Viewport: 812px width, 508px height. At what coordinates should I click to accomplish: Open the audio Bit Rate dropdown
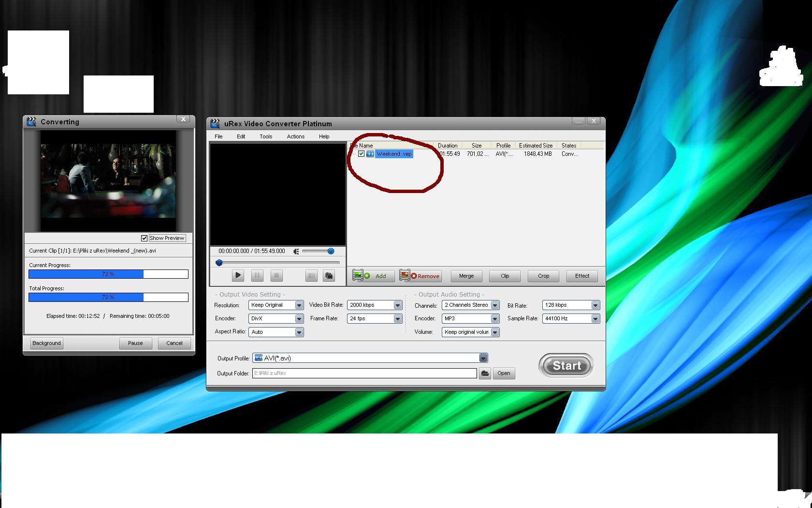(x=595, y=305)
